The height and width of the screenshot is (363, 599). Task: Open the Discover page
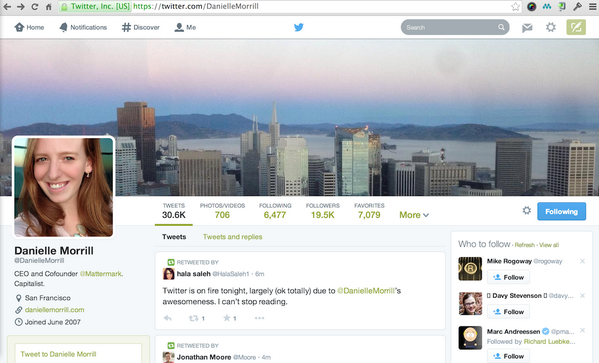141,27
